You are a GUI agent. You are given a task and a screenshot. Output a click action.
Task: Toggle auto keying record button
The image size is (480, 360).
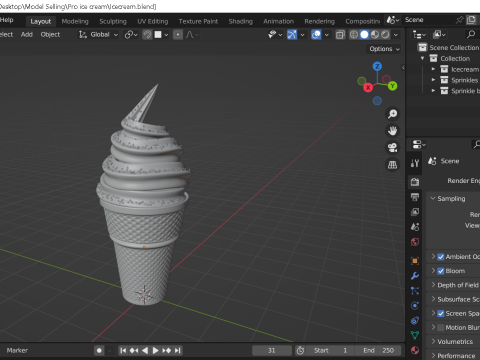pos(99,350)
